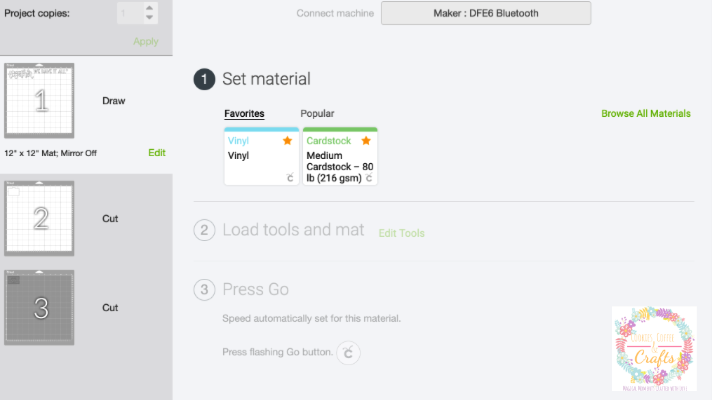The height and width of the screenshot is (400, 712).
Task: Apply the project copies setting
Action: click(x=146, y=42)
